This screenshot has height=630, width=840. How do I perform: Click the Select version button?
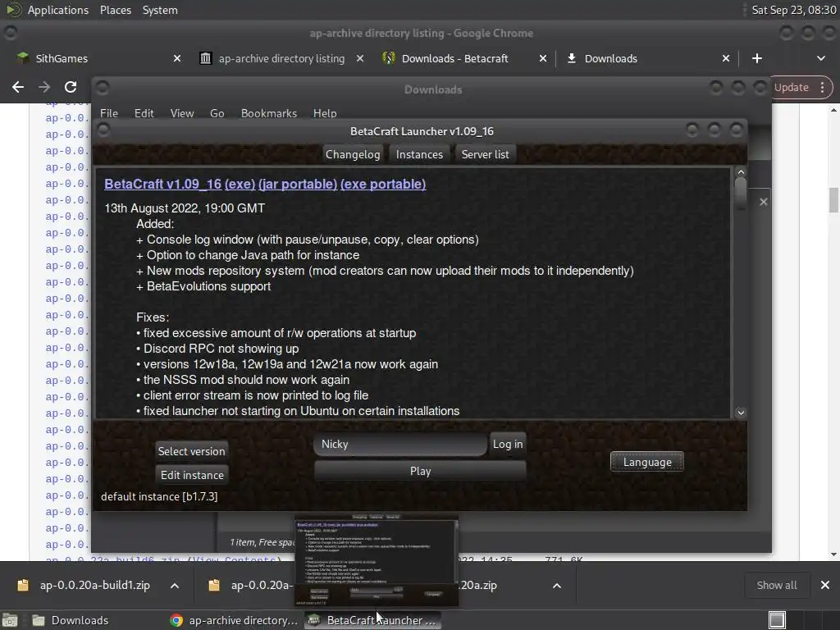192,451
